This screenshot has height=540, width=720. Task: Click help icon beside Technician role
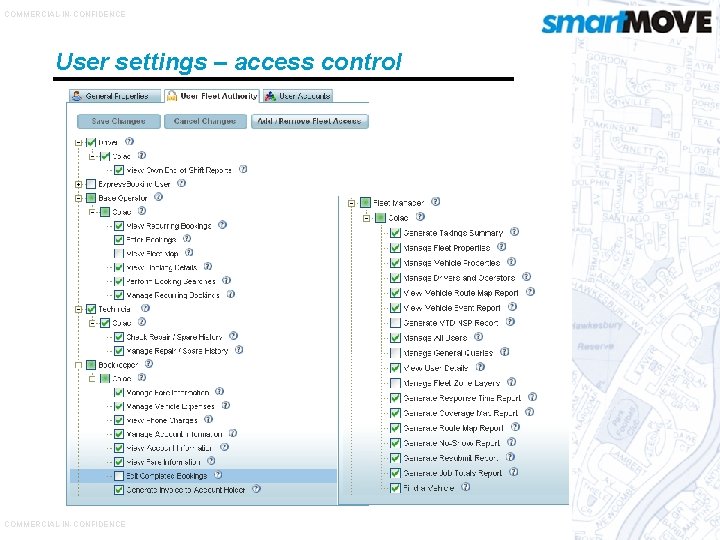tap(145, 308)
